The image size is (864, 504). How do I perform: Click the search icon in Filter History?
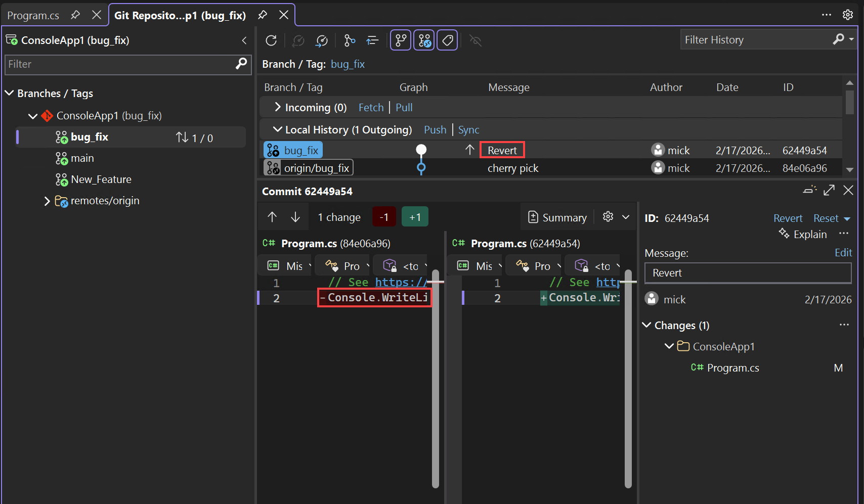tap(839, 39)
